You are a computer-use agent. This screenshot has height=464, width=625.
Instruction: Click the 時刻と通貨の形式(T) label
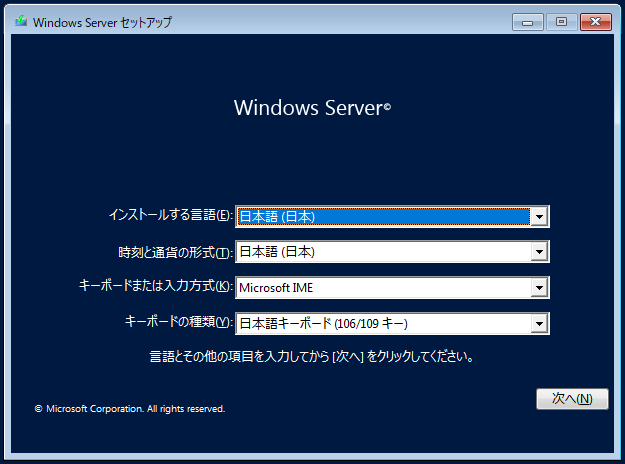(x=175, y=252)
